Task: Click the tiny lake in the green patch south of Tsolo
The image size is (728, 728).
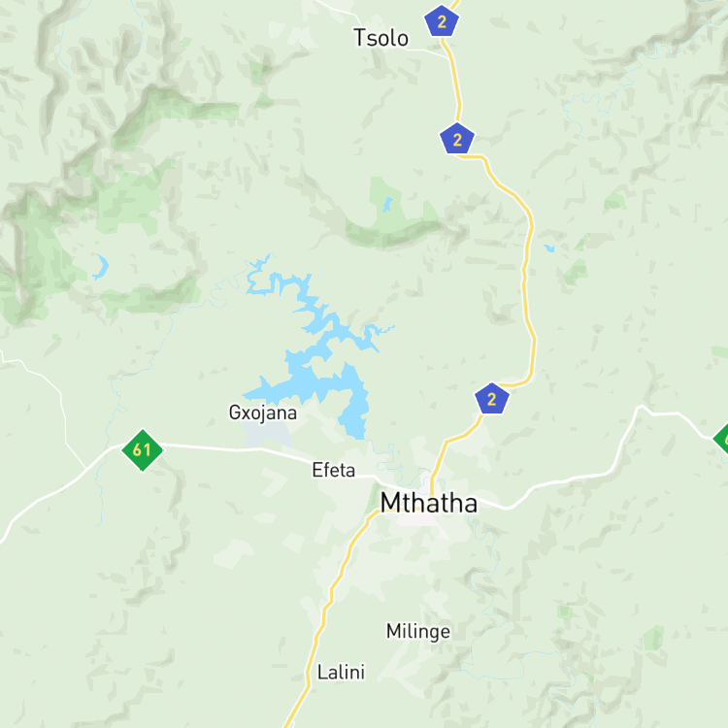Action: tap(387, 204)
